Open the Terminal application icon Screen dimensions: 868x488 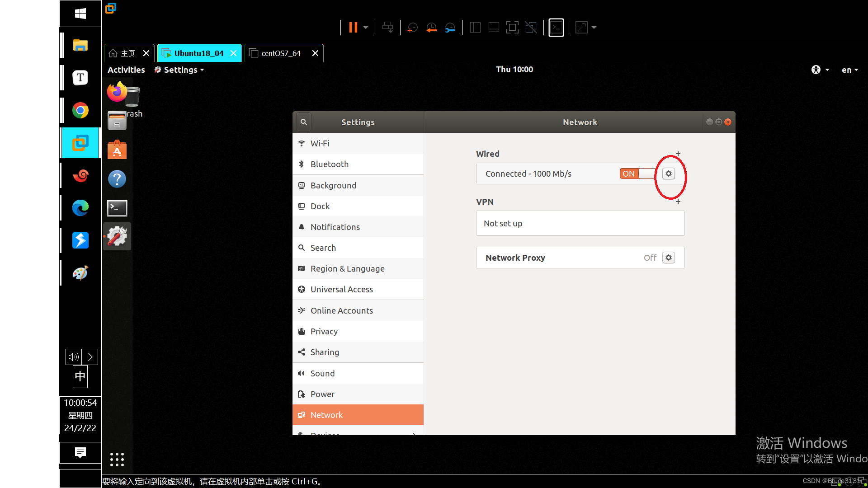[x=117, y=207]
